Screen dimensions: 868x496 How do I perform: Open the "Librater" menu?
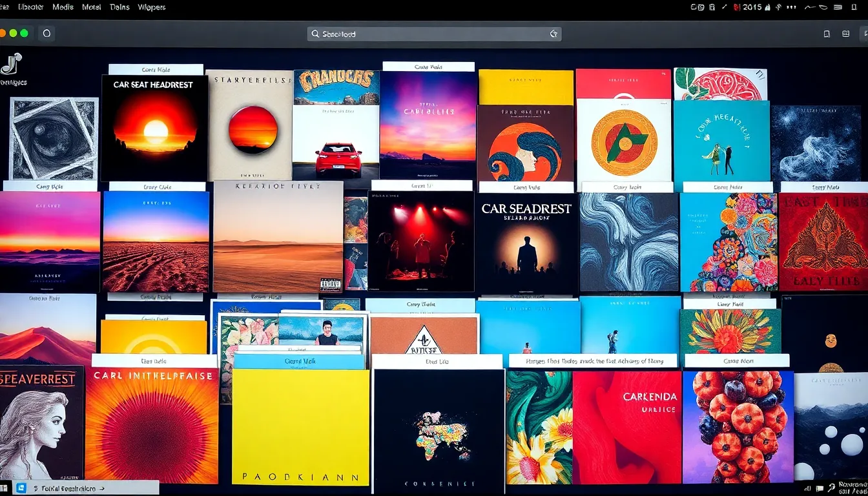31,7
